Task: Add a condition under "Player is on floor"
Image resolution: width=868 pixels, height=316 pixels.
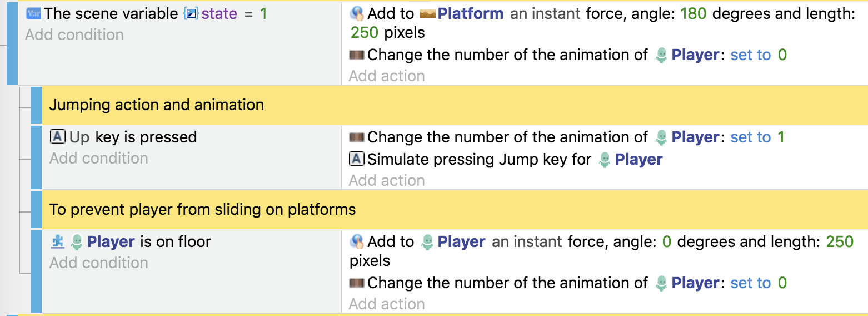Action: click(99, 263)
